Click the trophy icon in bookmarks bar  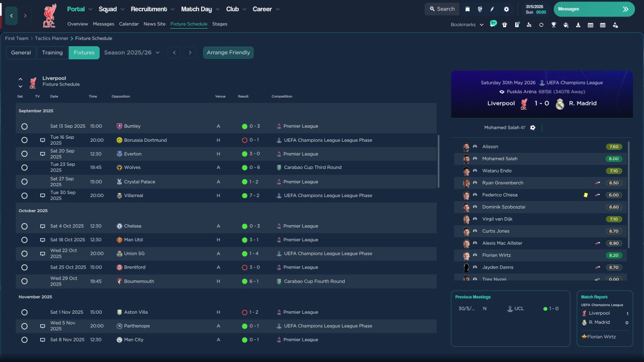tap(553, 25)
